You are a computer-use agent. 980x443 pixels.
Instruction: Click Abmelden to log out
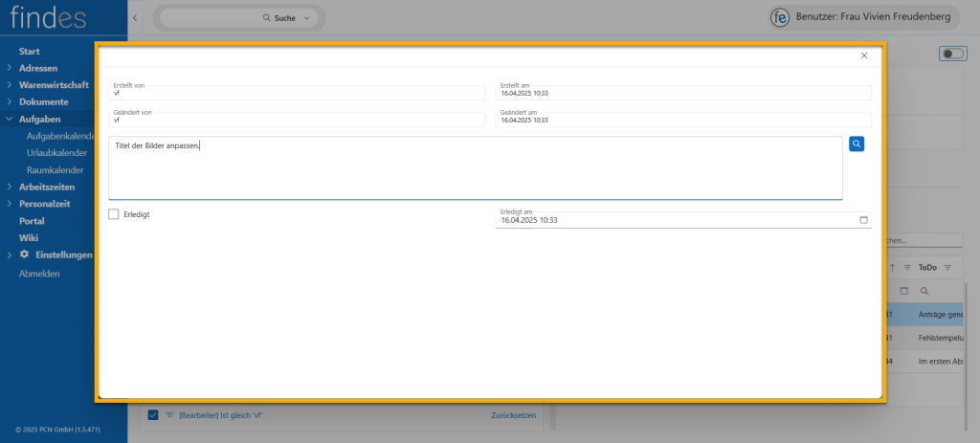(x=39, y=274)
